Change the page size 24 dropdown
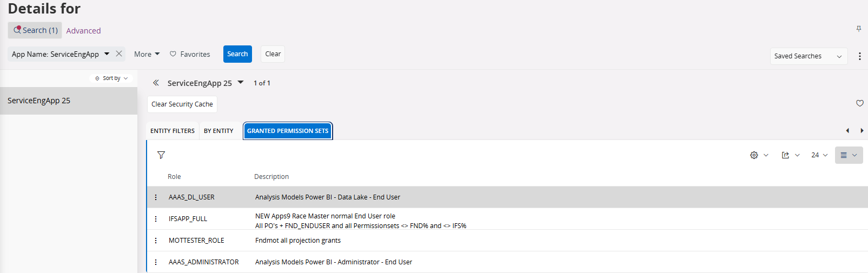 click(x=819, y=155)
